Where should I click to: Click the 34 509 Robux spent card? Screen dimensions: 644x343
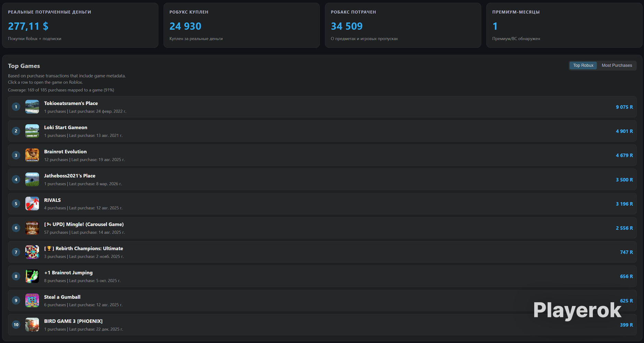[403, 25]
